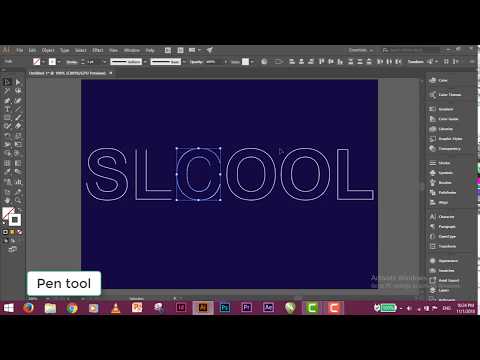
Task: Open the File menu
Action: click(20, 50)
